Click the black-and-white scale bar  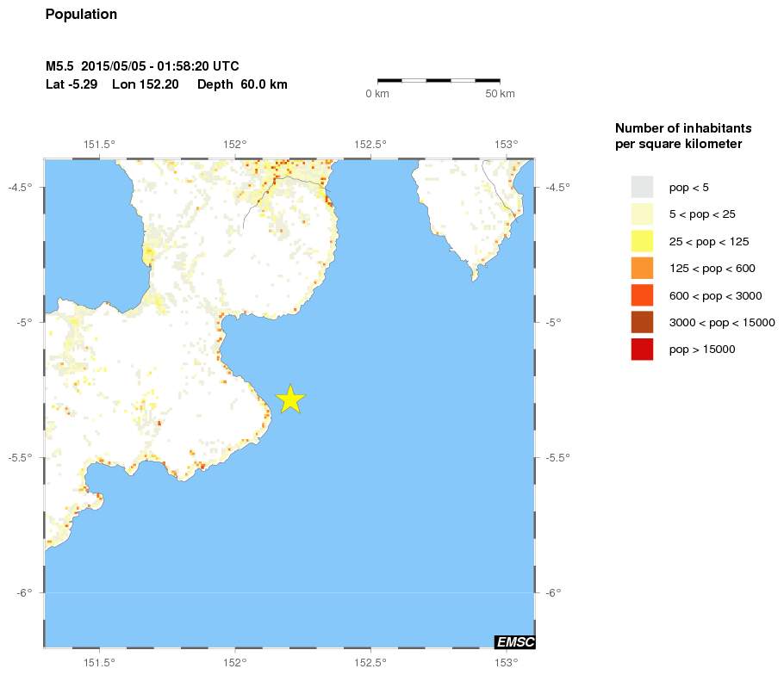click(439, 80)
